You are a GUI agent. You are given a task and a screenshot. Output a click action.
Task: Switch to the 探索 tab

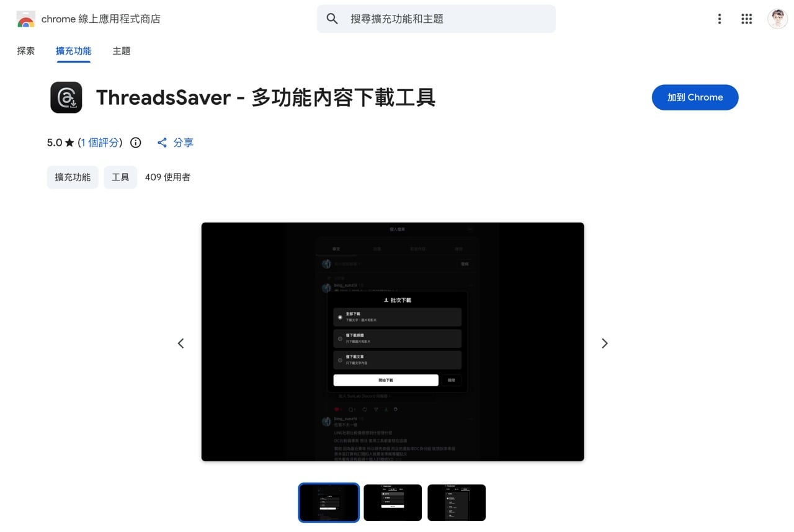click(26, 51)
